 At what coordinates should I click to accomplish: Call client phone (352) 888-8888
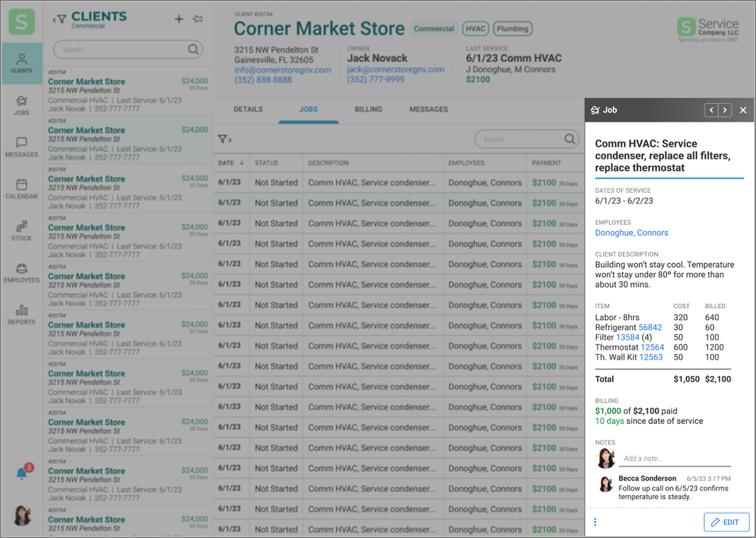click(x=263, y=80)
